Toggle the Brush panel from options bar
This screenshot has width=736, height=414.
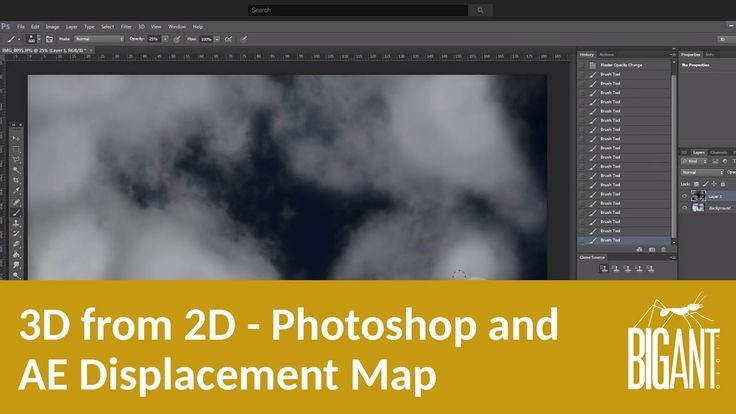click(x=49, y=39)
